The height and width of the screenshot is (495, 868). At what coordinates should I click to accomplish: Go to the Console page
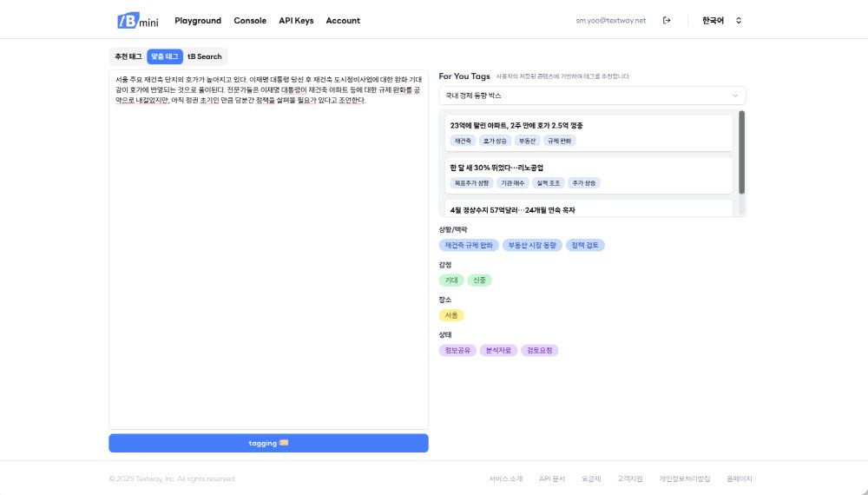point(250,21)
